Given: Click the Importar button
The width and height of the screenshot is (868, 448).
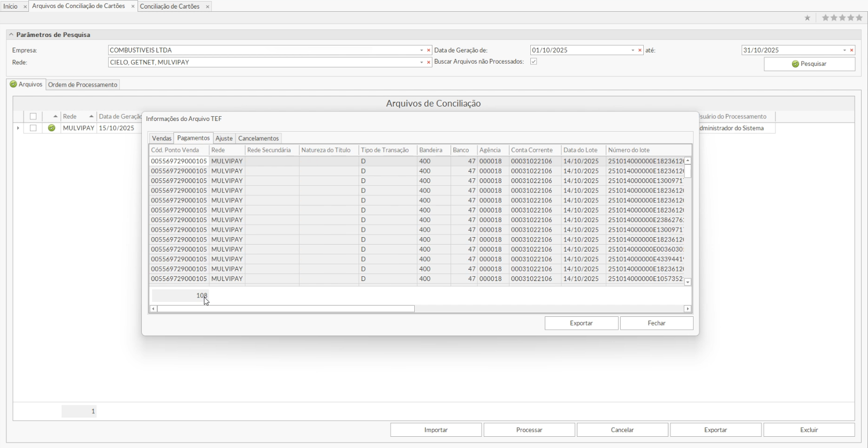Looking at the screenshot, I should click(436, 430).
